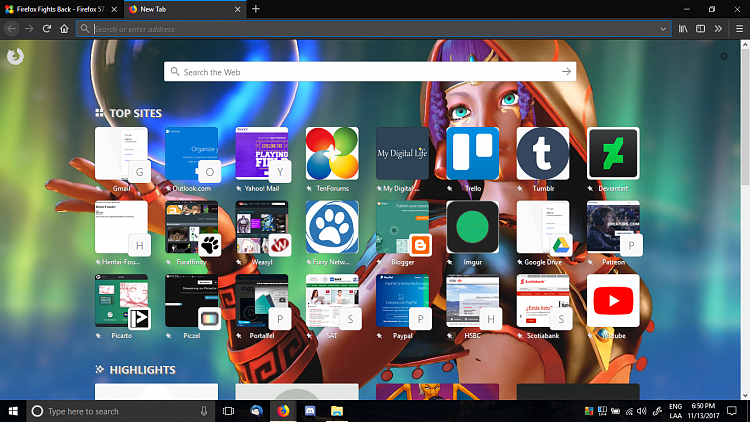Open the TenForums top site
Screen dimensions: 750x422
[x=332, y=154]
